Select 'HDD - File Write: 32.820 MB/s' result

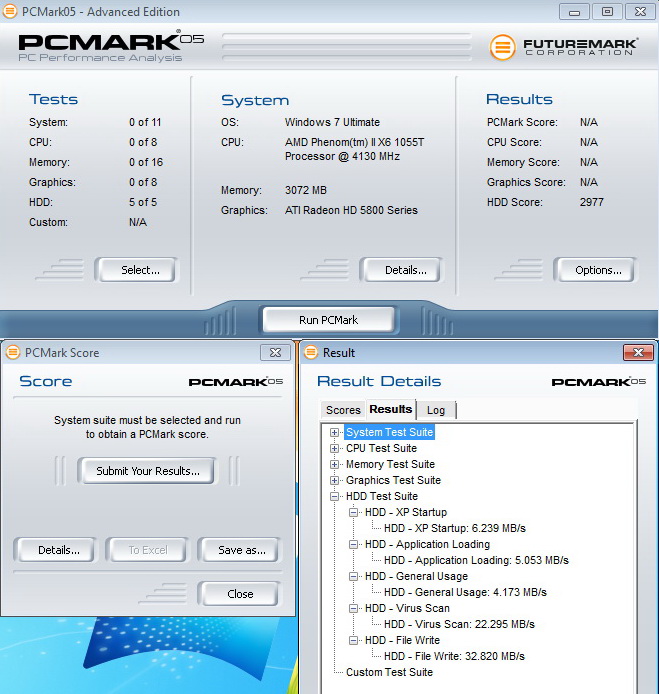pos(454,656)
